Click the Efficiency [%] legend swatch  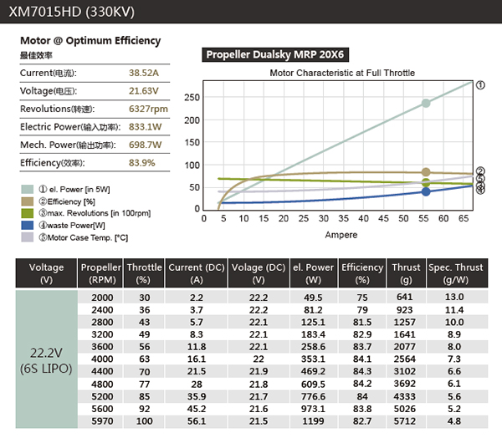(x=27, y=201)
